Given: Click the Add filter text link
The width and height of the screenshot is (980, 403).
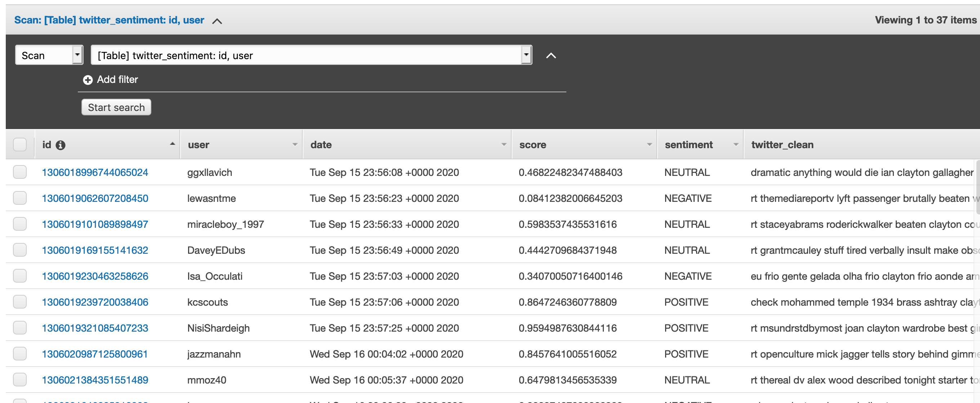Looking at the screenshot, I should click(x=117, y=80).
